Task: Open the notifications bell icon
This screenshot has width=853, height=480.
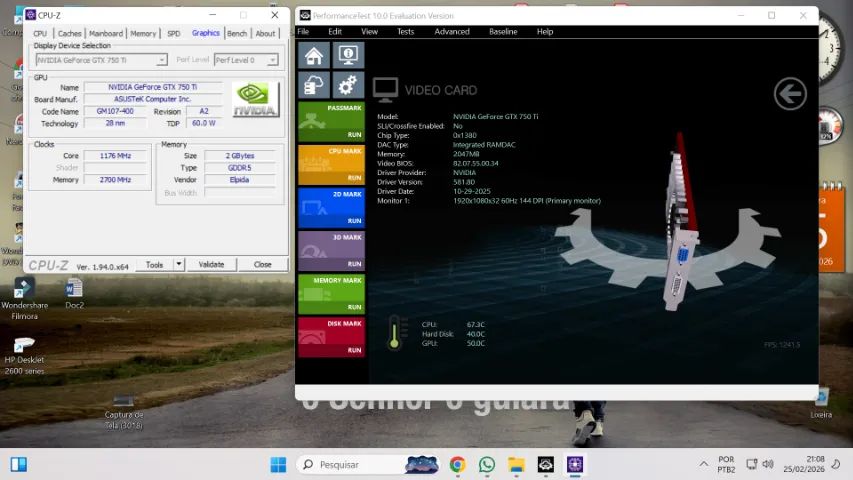Action: tap(836, 464)
